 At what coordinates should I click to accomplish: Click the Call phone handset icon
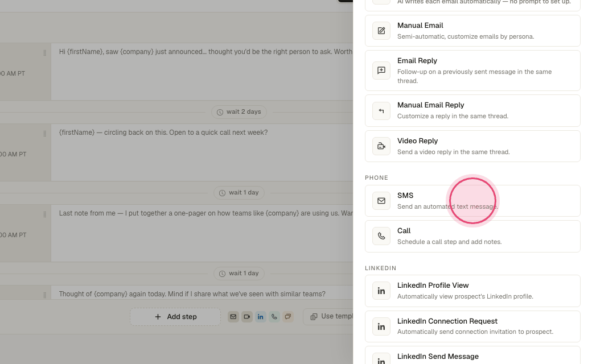[x=381, y=236]
